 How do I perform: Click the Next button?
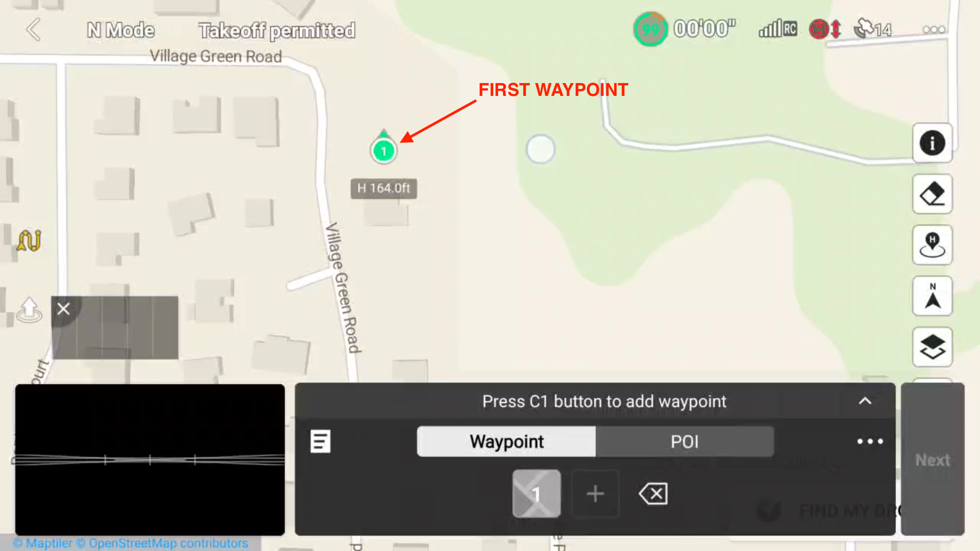point(933,460)
